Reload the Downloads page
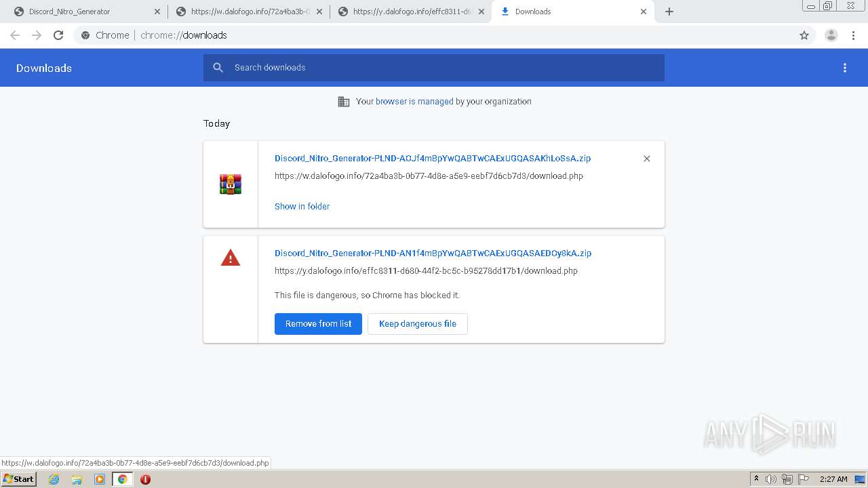This screenshot has width=868, height=488. (x=58, y=35)
